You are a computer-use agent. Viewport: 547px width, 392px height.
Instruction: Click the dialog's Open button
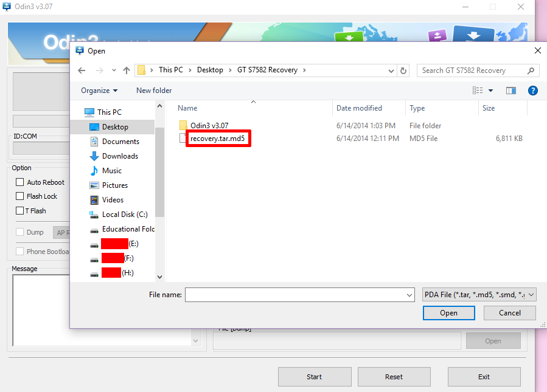click(448, 313)
